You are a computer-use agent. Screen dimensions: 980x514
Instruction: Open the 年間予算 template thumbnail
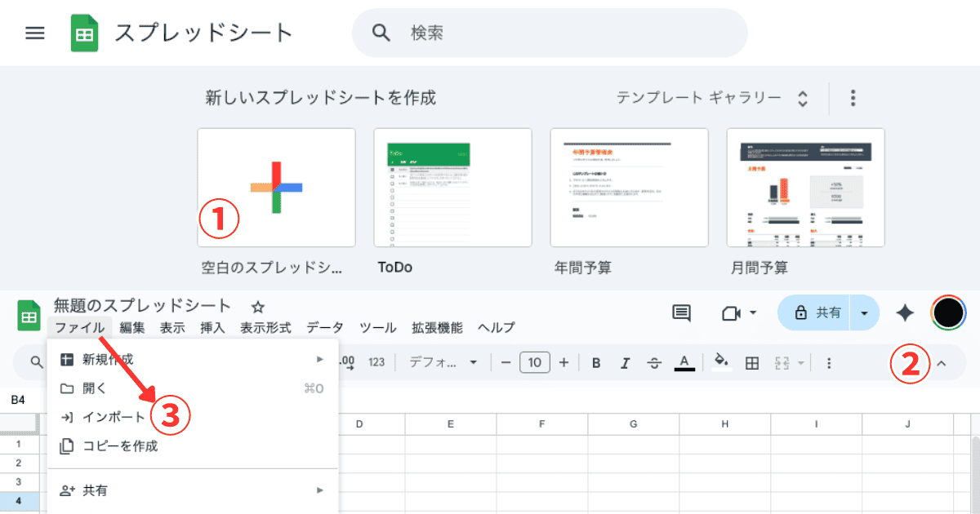[629, 188]
